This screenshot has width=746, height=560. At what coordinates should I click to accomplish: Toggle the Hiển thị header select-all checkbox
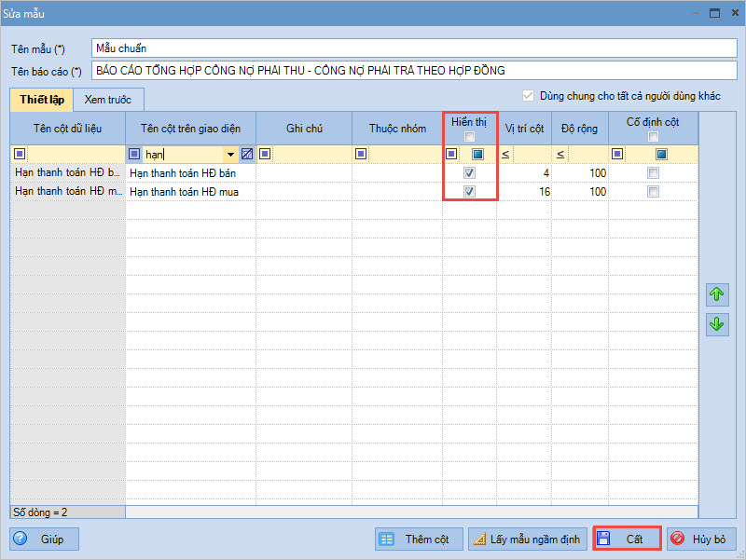click(x=470, y=138)
